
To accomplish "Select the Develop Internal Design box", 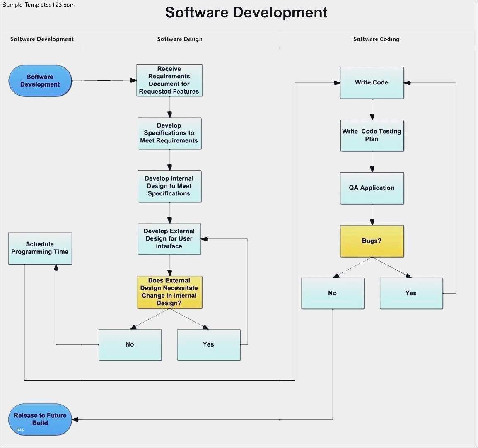I will [169, 186].
